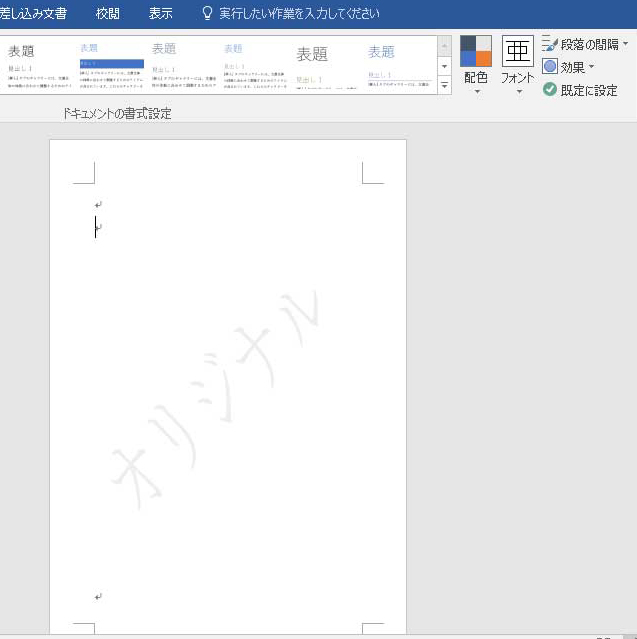Click the lightbulb Tell Me icon
This screenshot has height=639, width=637.
click(x=208, y=14)
